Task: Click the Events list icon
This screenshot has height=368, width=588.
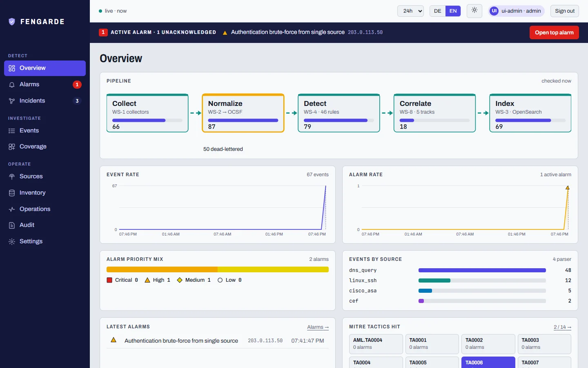Action: click(x=12, y=131)
